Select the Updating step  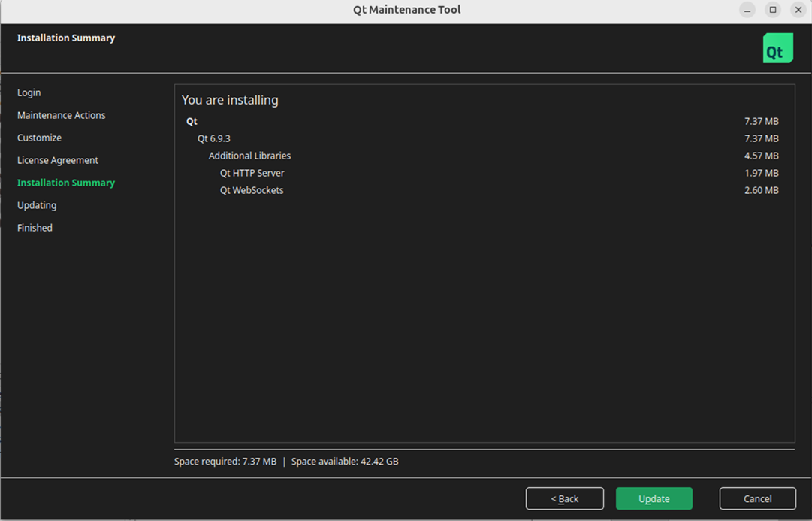pyautogui.click(x=37, y=205)
